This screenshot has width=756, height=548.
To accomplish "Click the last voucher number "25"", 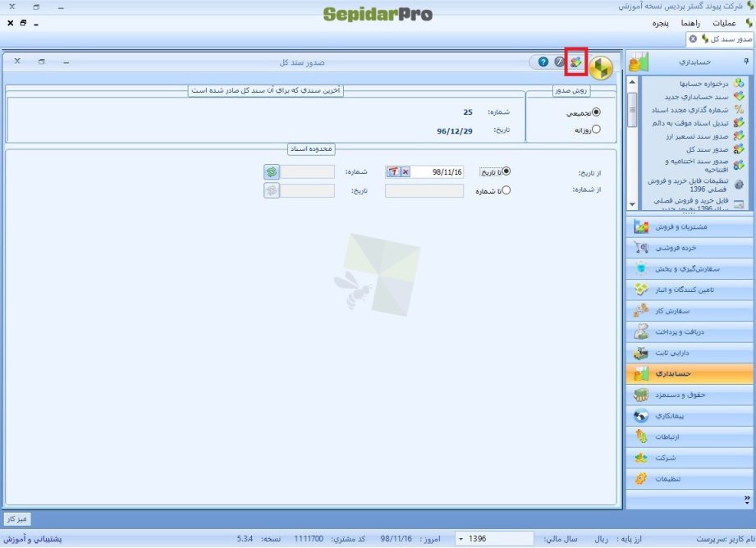I will click(468, 112).
